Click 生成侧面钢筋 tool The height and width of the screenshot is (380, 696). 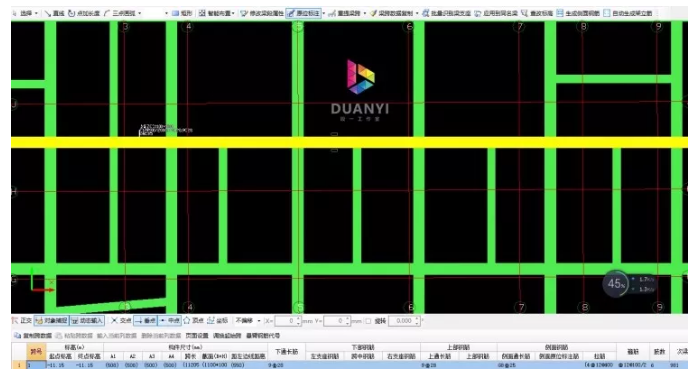pyautogui.click(x=578, y=13)
